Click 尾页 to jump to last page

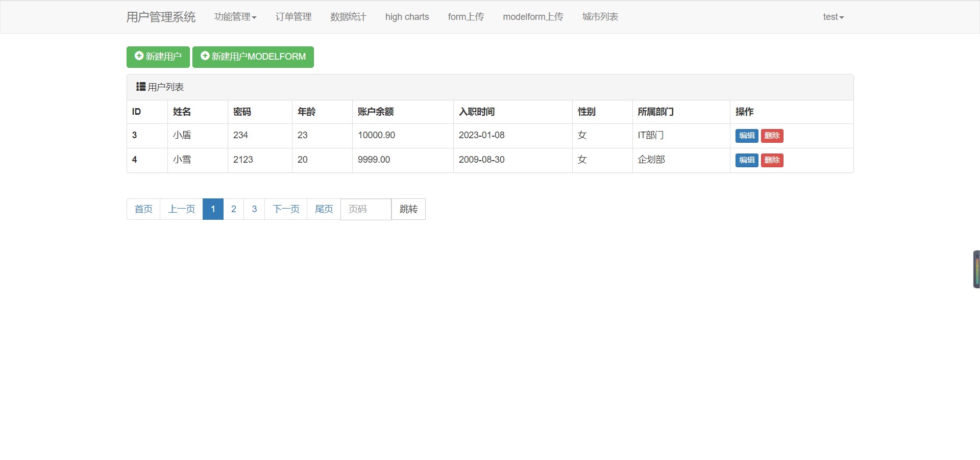324,209
